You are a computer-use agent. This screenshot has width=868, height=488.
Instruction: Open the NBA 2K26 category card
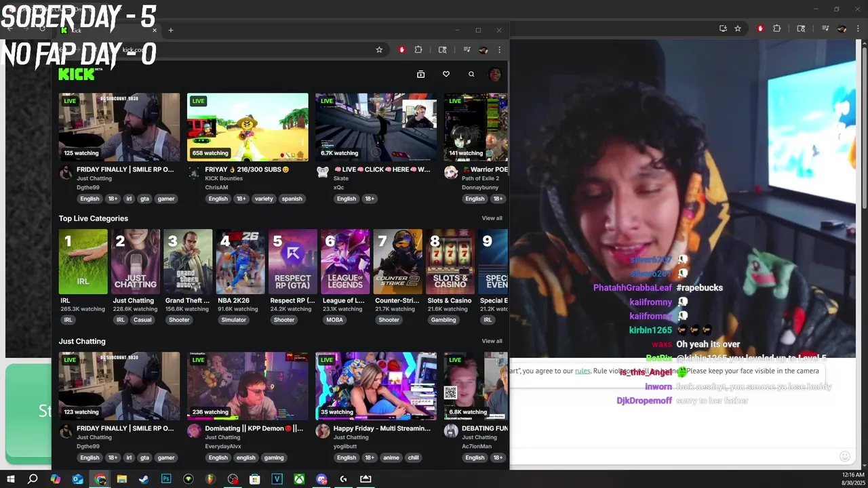pyautogui.click(x=240, y=262)
